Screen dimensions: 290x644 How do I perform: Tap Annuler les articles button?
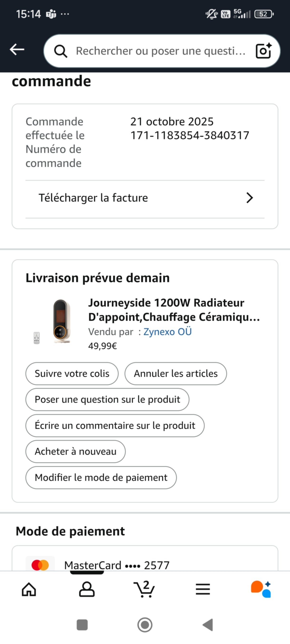[x=176, y=374]
